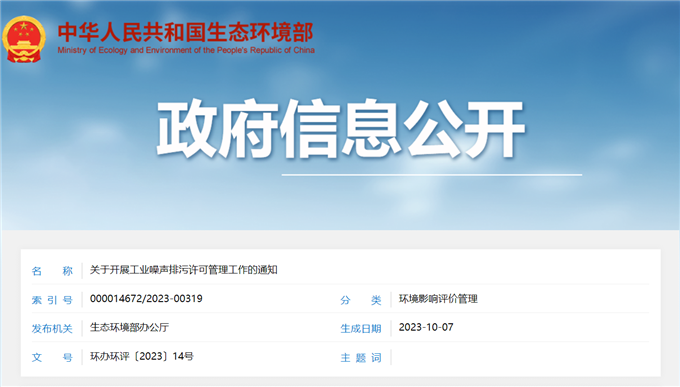Click the national emblem icon
Viewport: 680px width, 387px height.
[x=23, y=39]
